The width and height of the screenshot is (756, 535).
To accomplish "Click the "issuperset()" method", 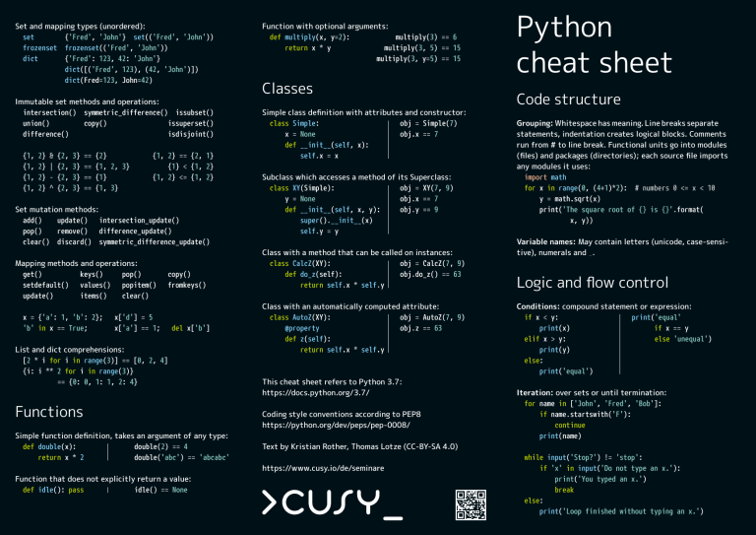I will click(x=190, y=123).
